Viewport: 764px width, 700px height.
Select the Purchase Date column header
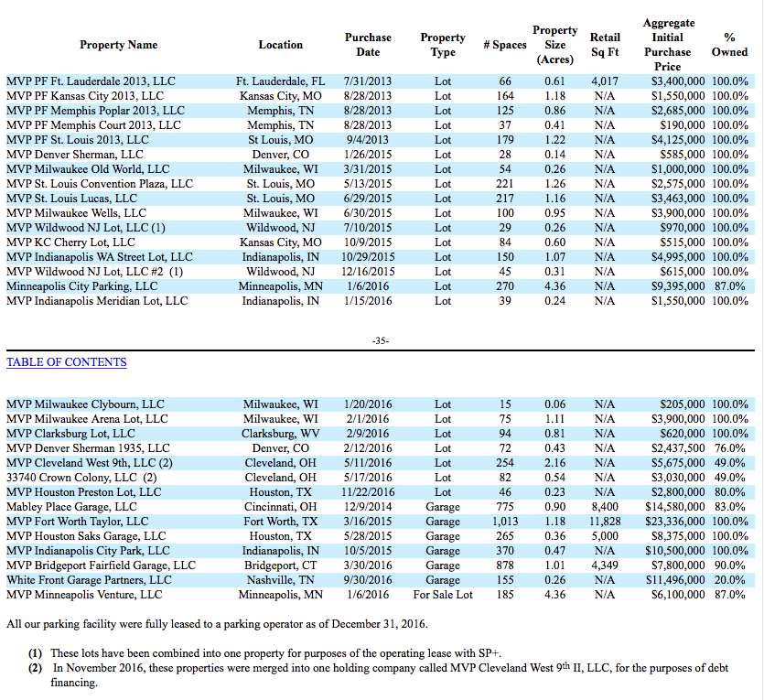pyautogui.click(x=368, y=45)
